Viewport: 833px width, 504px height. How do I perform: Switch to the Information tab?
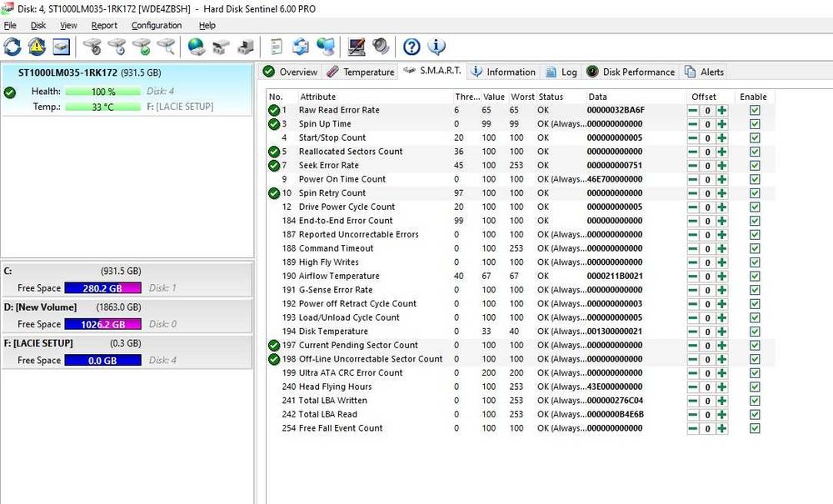tap(504, 72)
